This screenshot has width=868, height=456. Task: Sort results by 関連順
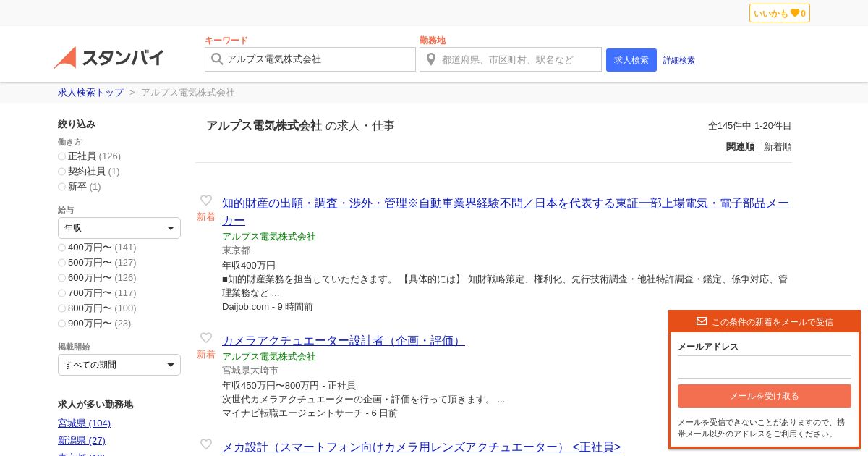740,146
